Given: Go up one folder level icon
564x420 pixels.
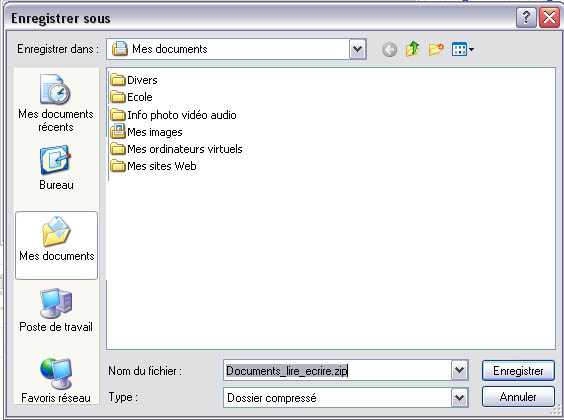Looking at the screenshot, I should point(412,49).
